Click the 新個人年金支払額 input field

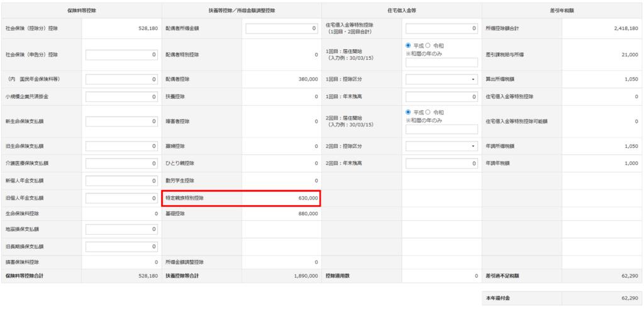click(121, 181)
